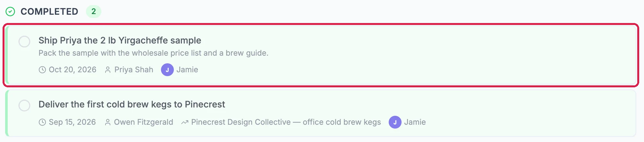Open the Priya Shah contact link
644x142 pixels.
click(134, 70)
